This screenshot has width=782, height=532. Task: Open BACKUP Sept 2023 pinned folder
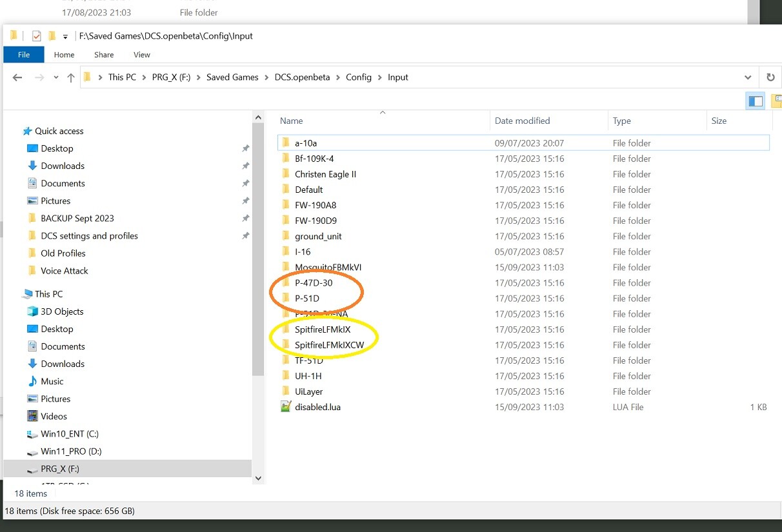coord(77,218)
